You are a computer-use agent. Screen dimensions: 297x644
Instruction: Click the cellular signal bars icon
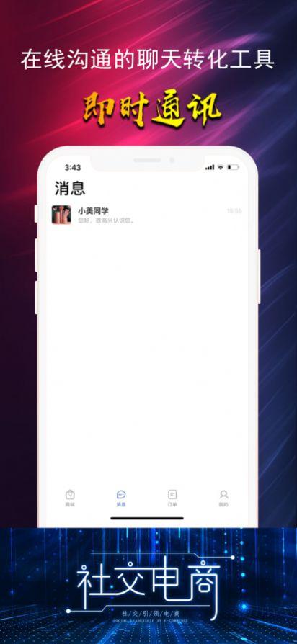pos(210,167)
